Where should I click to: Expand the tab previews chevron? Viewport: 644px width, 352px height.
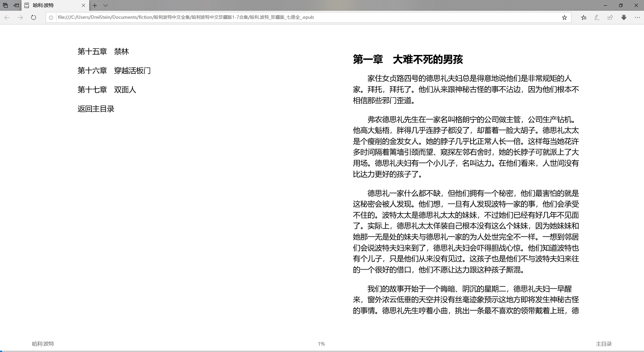pyautogui.click(x=105, y=5)
